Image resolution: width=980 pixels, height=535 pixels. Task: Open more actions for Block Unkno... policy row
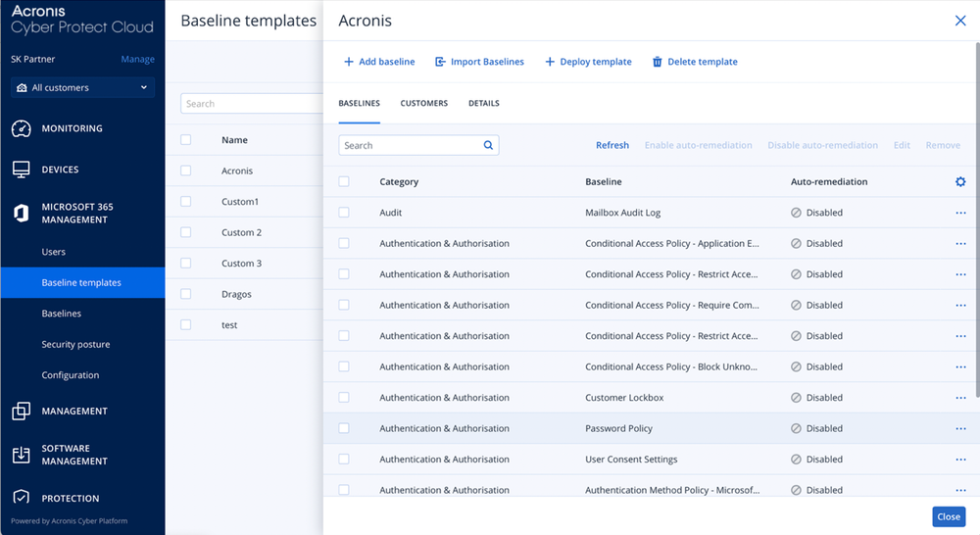coord(960,366)
